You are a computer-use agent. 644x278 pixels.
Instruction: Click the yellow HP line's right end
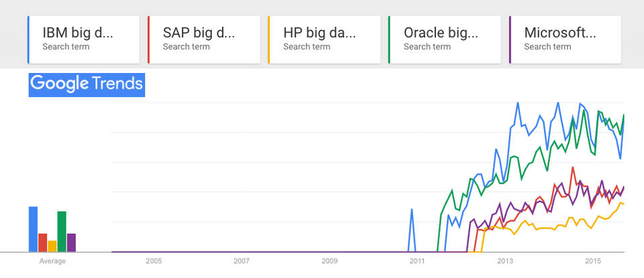(623, 204)
